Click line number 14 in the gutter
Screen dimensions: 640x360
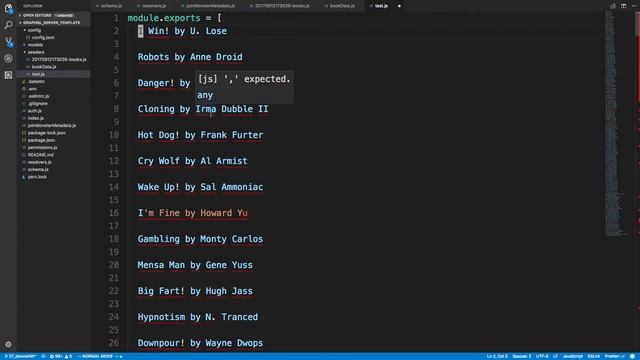click(x=114, y=187)
